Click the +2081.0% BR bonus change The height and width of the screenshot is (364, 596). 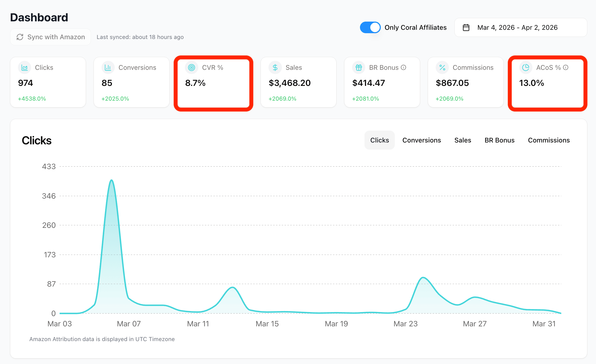point(366,99)
